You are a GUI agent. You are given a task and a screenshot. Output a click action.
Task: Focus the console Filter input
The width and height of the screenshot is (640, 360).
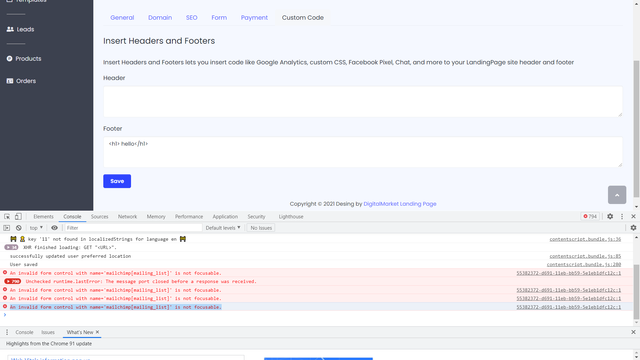(133, 228)
